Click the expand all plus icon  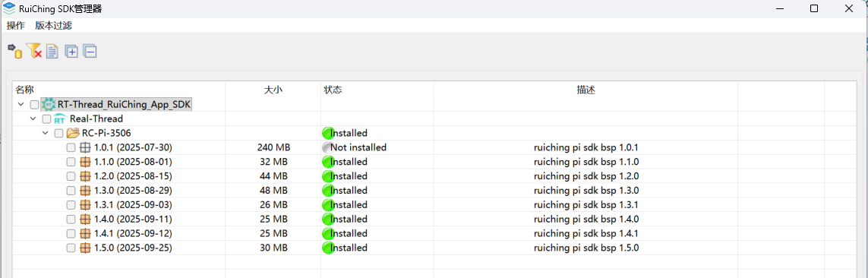coord(71,52)
